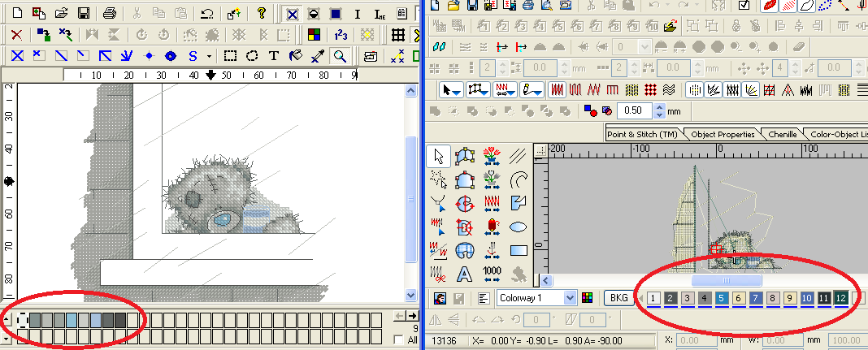Click the up arrow of the left vertical scrollbar
This screenshot has height=350, width=868.
[x=411, y=90]
